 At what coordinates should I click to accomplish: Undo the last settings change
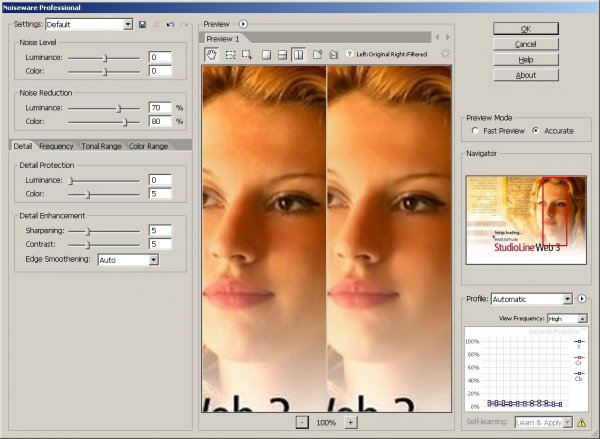pyautogui.click(x=170, y=23)
